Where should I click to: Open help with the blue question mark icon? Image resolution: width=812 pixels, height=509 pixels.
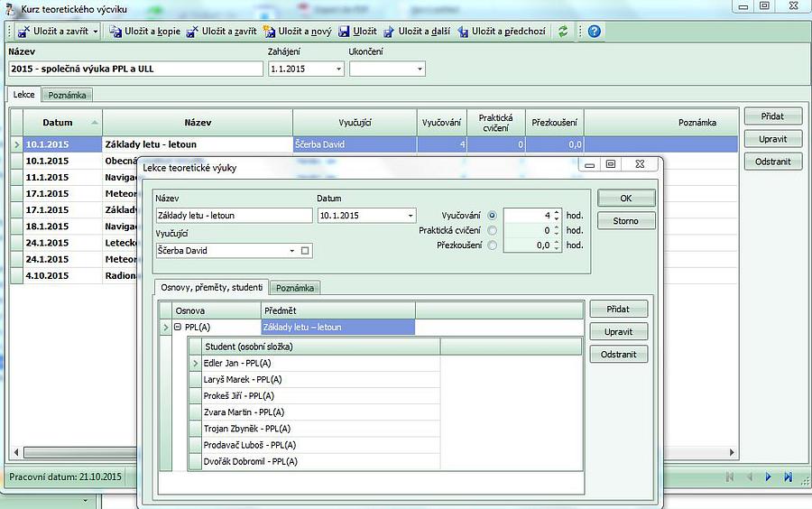pos(595,32)
